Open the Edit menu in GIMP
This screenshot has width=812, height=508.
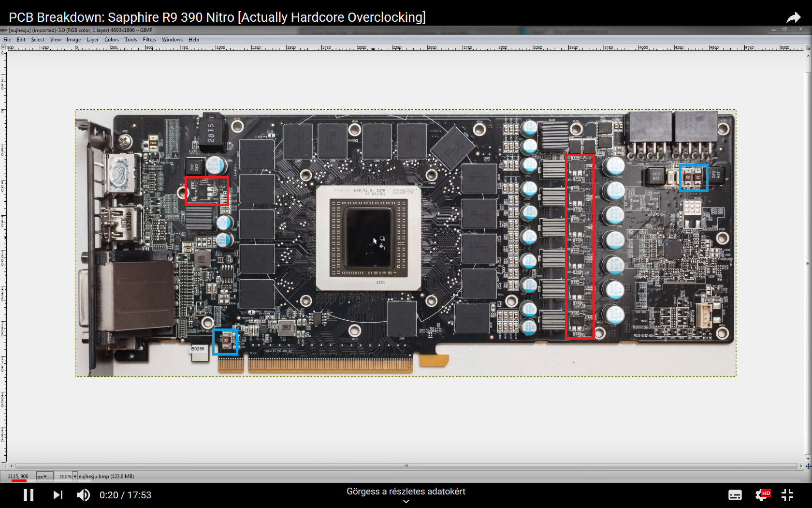pyautogui.click(x=21, y=40)
